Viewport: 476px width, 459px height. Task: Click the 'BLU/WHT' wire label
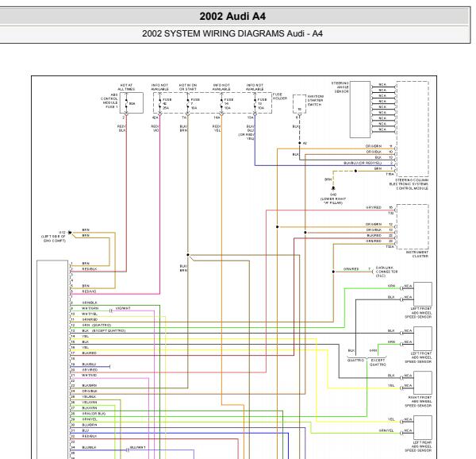coord(138,447)
